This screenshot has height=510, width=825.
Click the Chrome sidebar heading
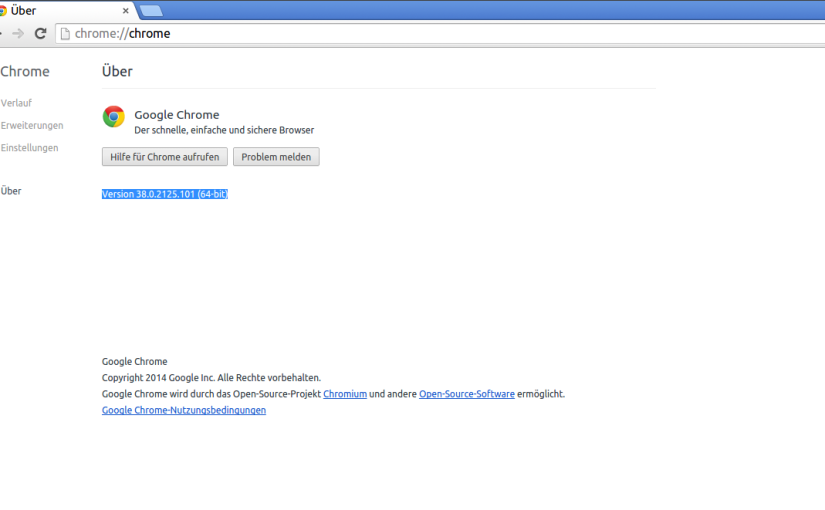(x=25, y=72)
